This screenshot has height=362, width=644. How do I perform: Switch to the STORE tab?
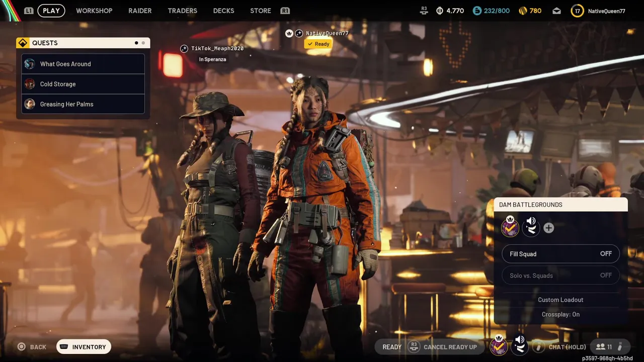tap(261, 11)
